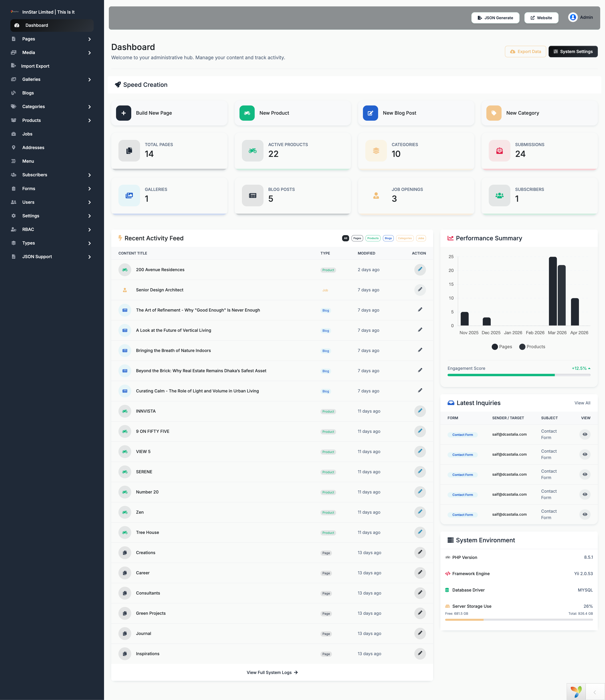The height and width of the screenshot is (700, 605).
Task: Click the edit pencil for Creations page
Action: coord(420,553)
